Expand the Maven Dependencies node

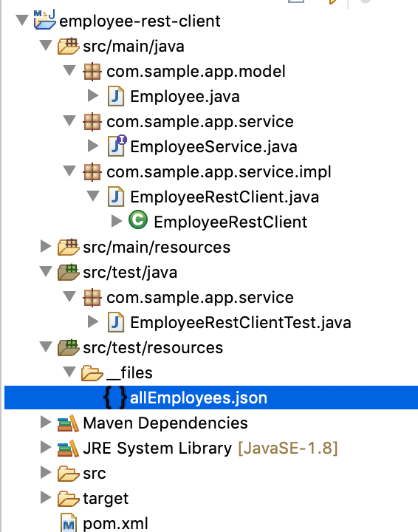pyautogui.click(x=46, y=422)
